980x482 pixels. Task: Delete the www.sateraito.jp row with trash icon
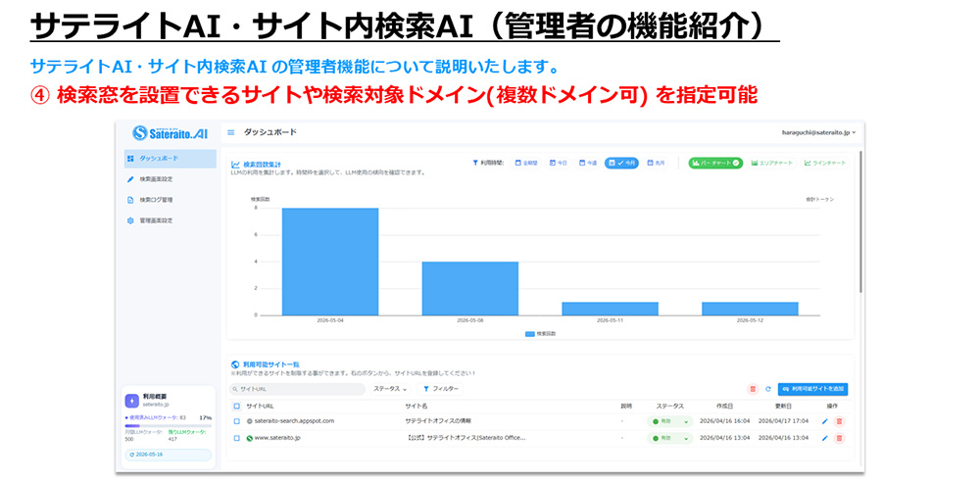coord(839,438)
